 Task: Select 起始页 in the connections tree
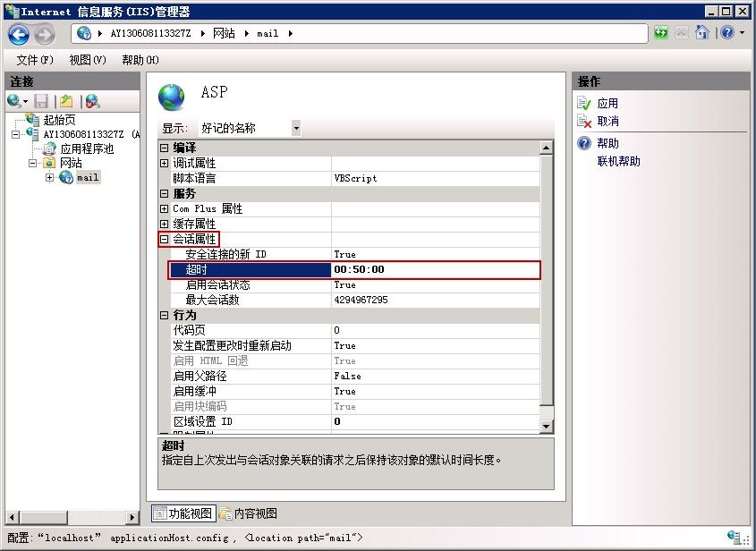tap(59, 120)
